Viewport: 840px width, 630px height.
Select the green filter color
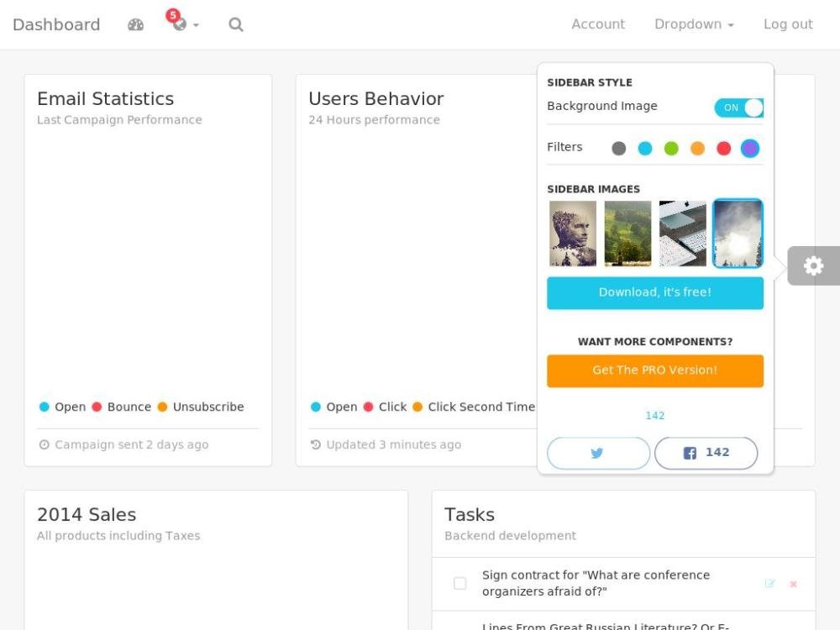click(x=671, y=149)
